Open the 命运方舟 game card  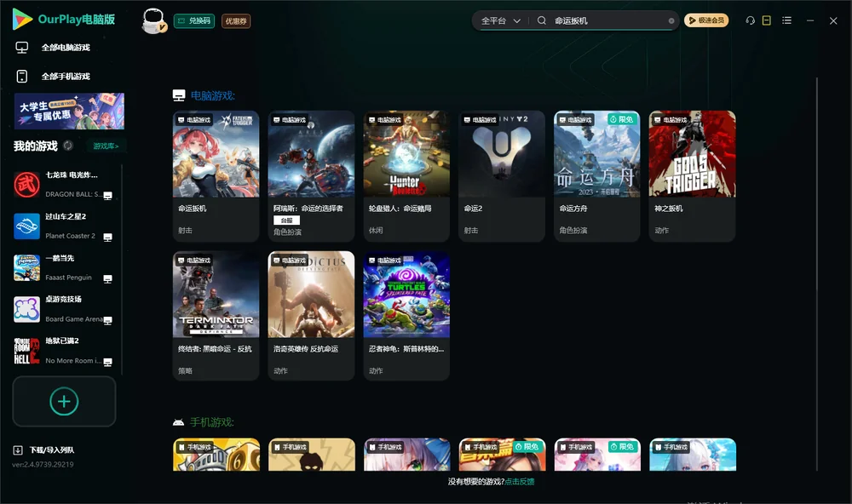pos(597,176)
